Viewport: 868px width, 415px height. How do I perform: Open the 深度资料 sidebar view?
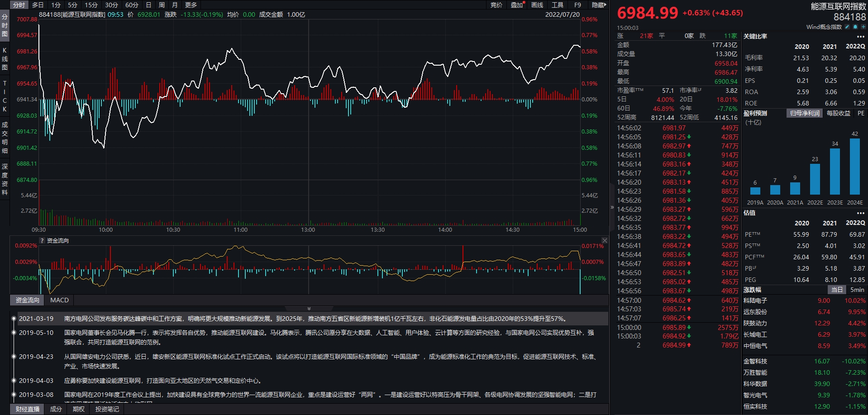5,180
